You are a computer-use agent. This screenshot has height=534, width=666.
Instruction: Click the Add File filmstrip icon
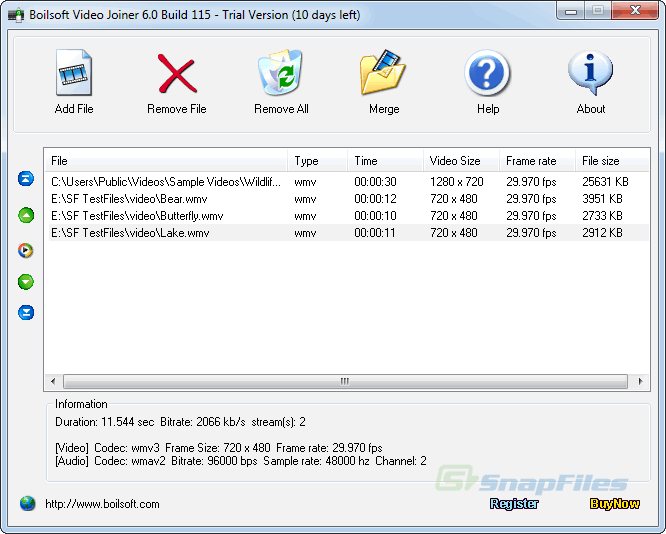pos(74,72)
